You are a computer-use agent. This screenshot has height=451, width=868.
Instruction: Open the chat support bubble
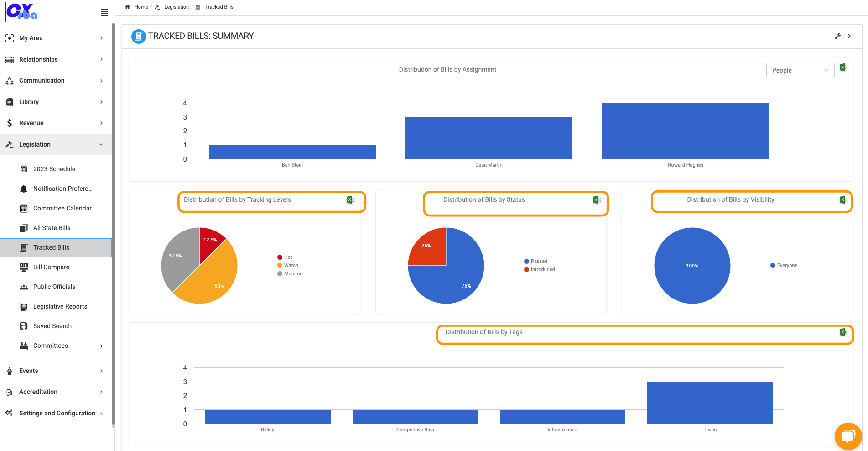[848, 436]
